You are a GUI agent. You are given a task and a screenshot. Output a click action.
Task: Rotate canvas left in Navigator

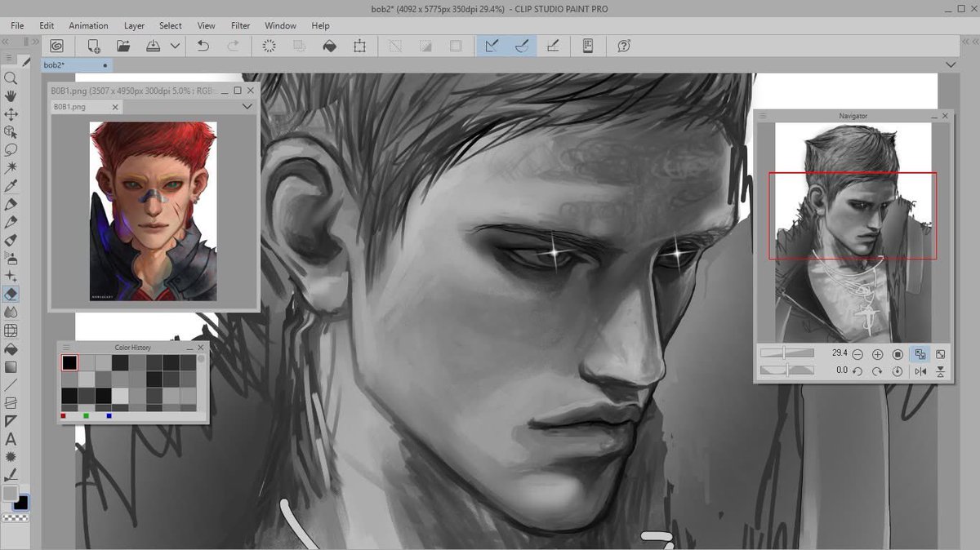[x=857, y=371]
